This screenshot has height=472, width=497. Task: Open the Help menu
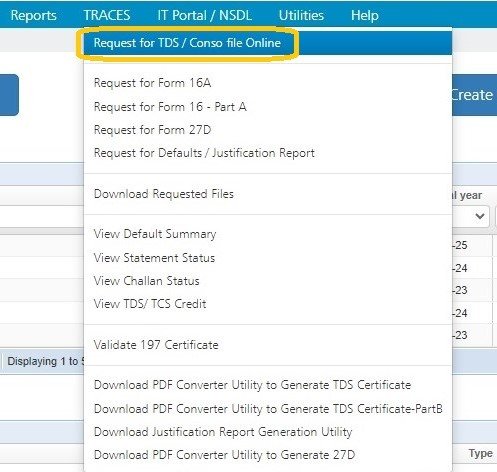pos(365,15)
